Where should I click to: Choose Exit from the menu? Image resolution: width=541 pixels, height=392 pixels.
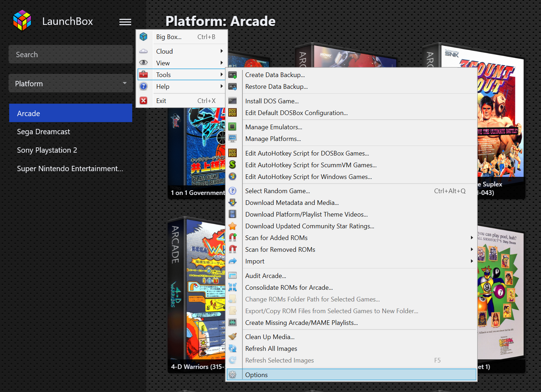(182, 100)
